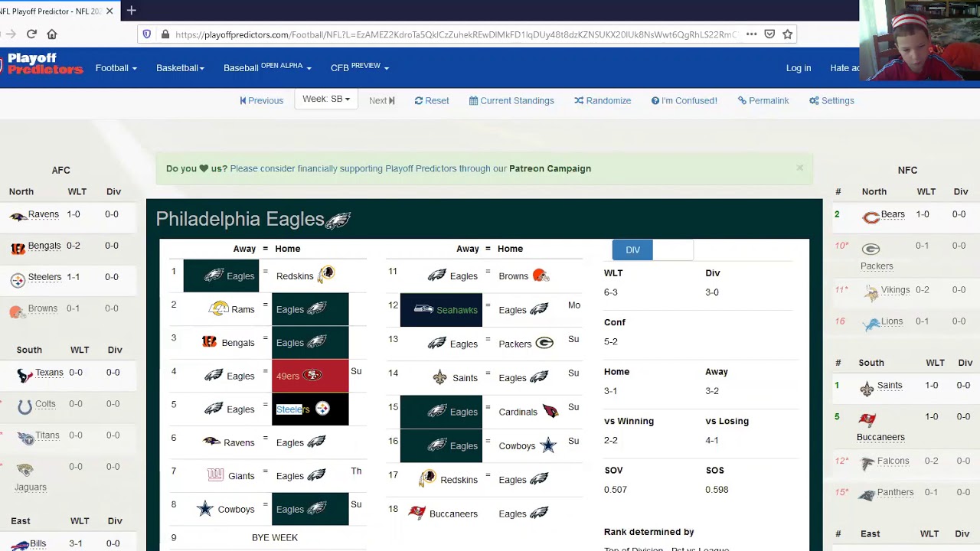Pick Redskins in week 17 game
Screen dimensions: 980x551
tap(441, 479)
